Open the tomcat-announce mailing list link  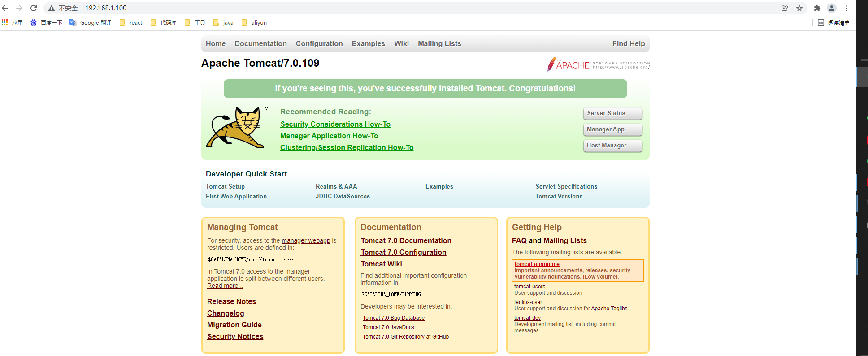pos(537,264)
